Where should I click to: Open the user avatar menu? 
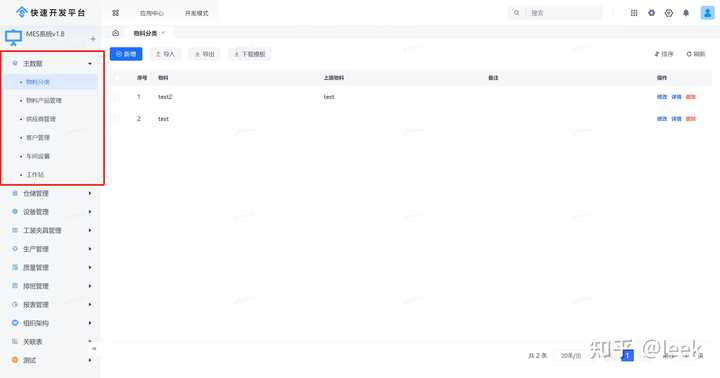pyautogui.click(x=707, y=13)
